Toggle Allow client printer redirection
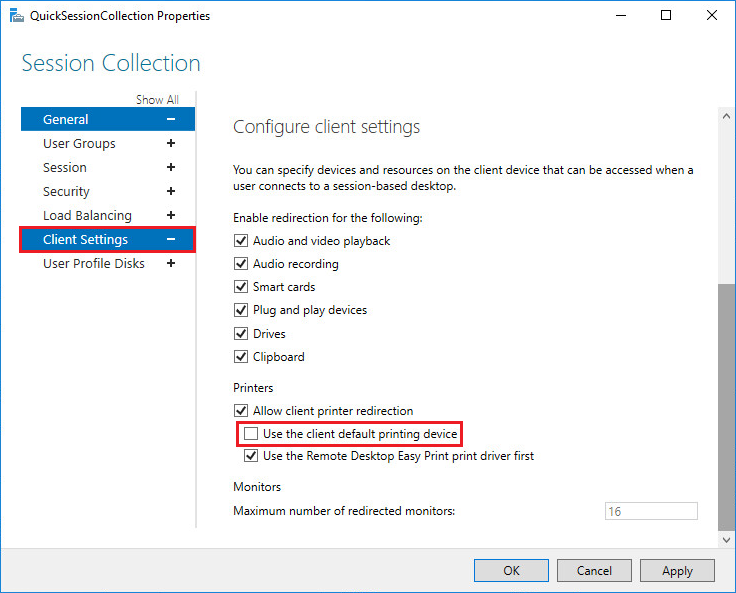This screenshot has width=736, height=593. click(x=240, y=411)
